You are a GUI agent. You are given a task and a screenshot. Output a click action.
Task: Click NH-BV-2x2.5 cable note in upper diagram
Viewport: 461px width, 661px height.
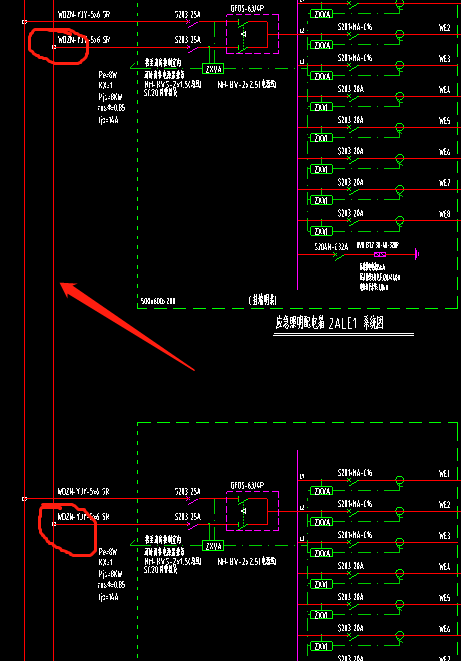point(247,85)
